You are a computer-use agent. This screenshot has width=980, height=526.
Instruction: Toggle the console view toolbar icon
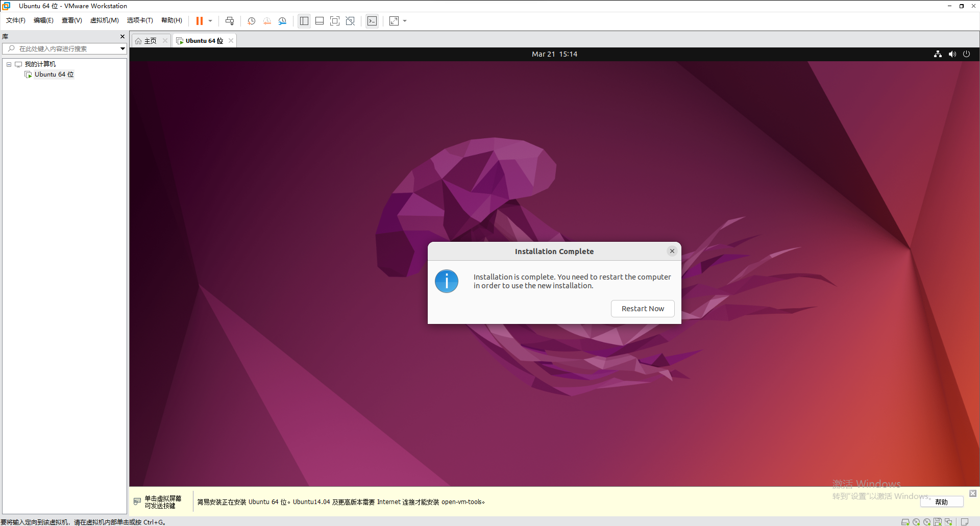coord(372,21)
